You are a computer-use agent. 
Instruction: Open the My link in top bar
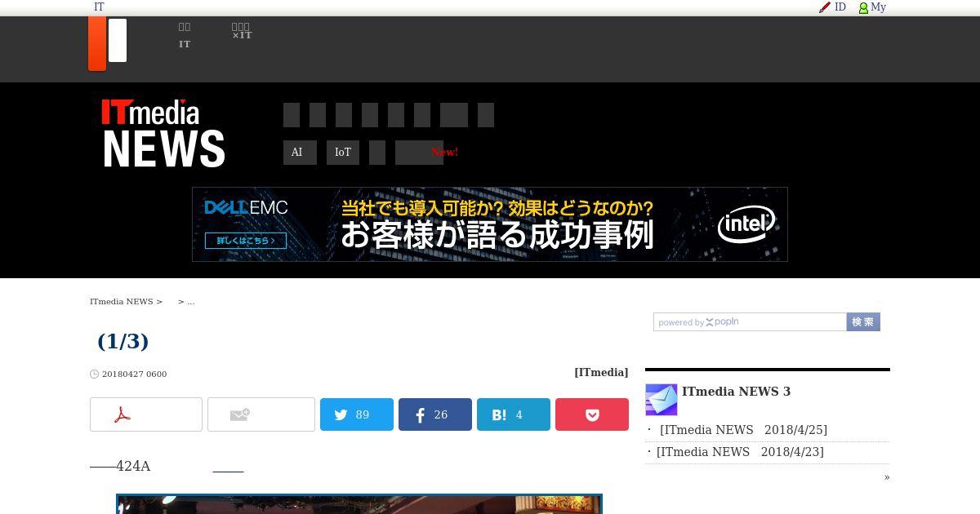(x=879, y=7)
